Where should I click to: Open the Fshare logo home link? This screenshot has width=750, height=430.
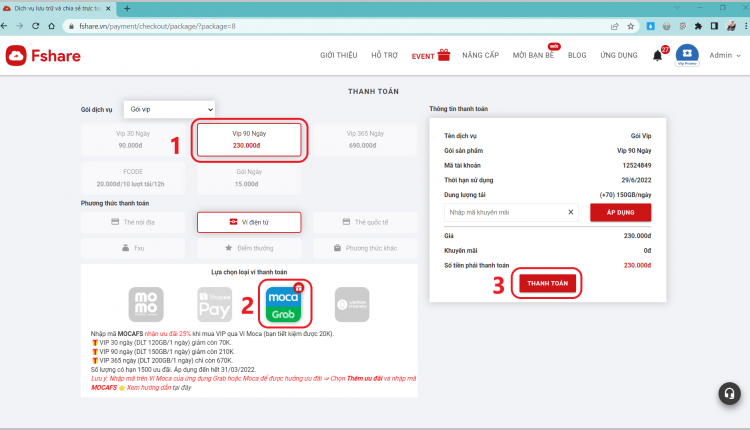pos(43,56)
